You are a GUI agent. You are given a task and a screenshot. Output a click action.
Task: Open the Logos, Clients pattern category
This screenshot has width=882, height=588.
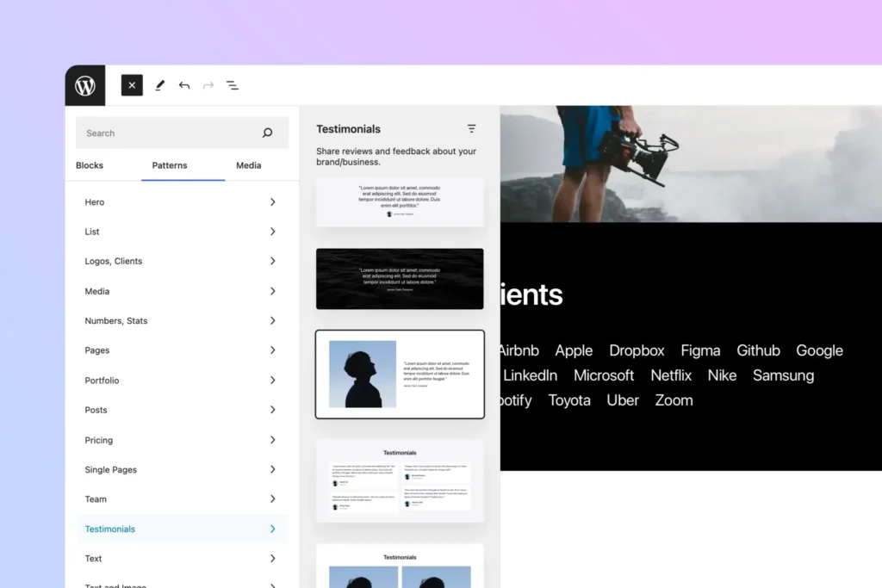(182, 261)
